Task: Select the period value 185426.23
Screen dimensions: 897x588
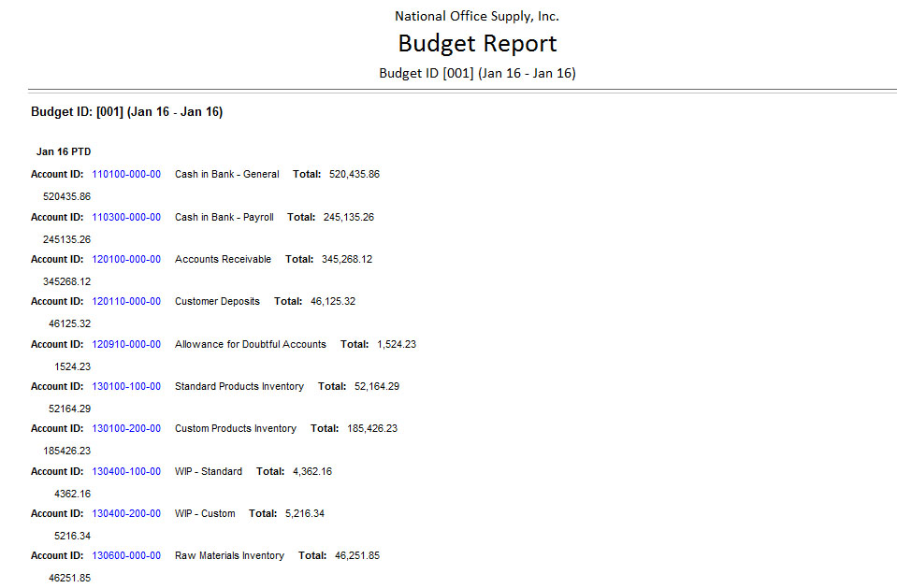Action: (67, 450)
